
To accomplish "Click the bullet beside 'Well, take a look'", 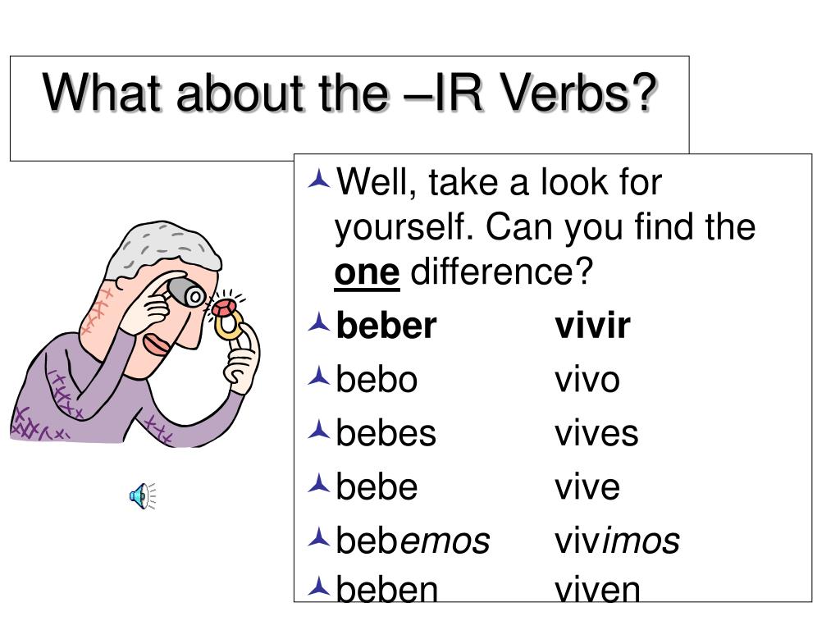I will (x=319, y=179).
